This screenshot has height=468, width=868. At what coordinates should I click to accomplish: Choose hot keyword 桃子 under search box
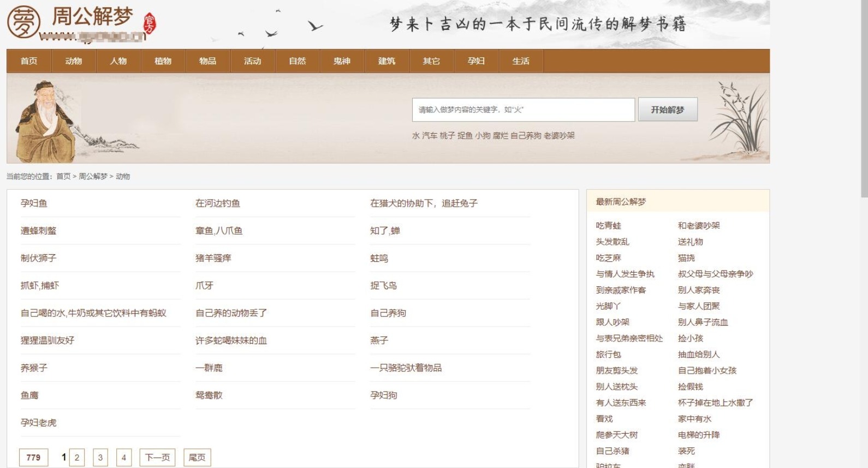pos(447,136)
